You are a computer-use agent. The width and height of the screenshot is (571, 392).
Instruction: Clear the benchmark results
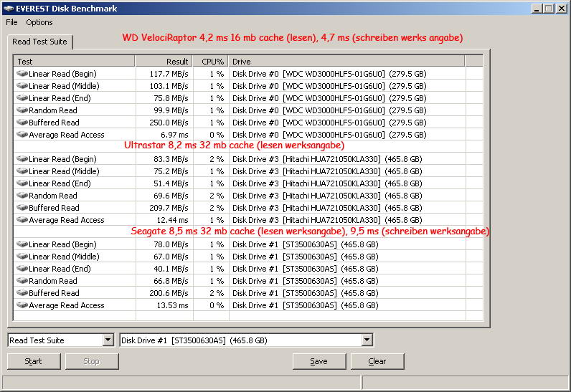click(x=377, y=361)
